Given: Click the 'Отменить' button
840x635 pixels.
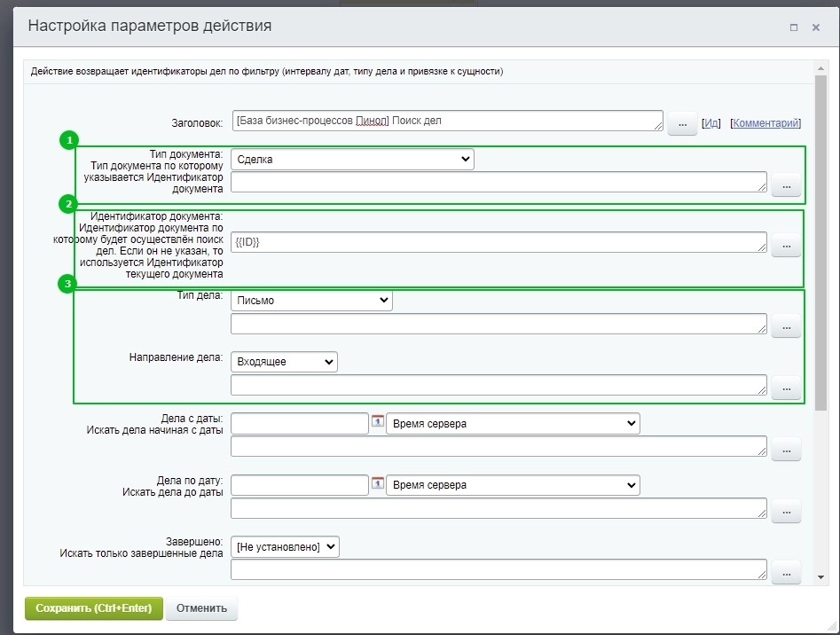Looking at the screenshot, I should point(201,608).
